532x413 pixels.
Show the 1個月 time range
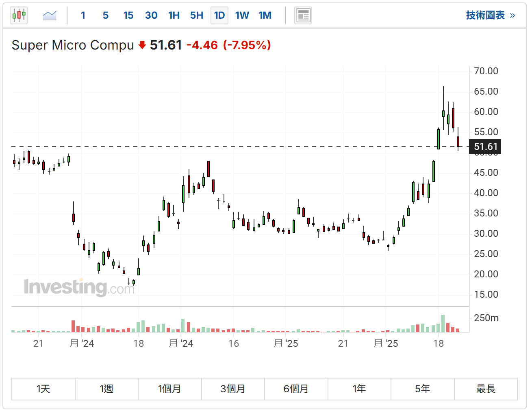click(x=170, y=389)
